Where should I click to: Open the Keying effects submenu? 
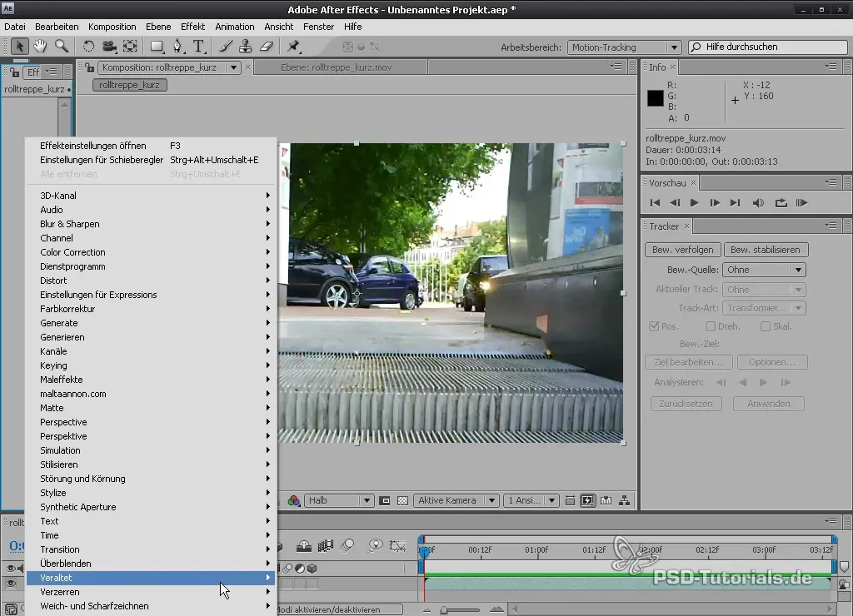(152, 365)
